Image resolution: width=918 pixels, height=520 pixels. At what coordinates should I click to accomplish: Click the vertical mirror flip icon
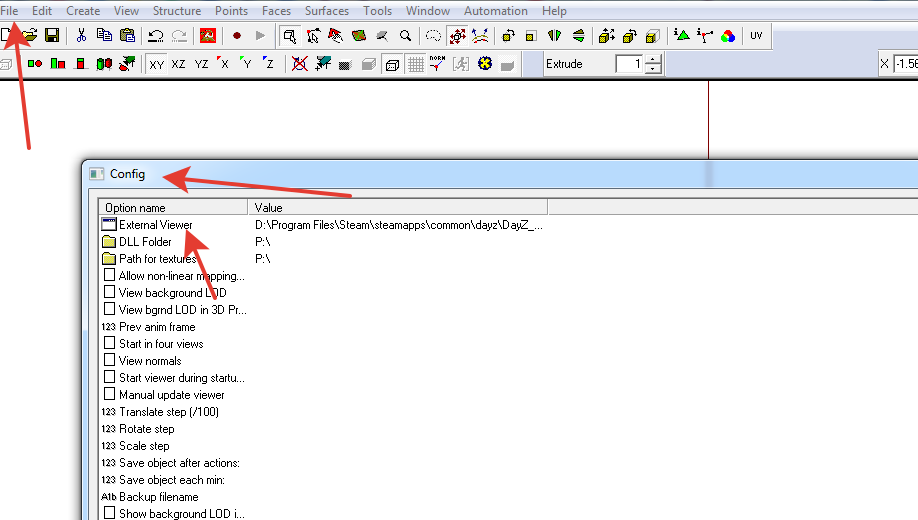point(578,36)
